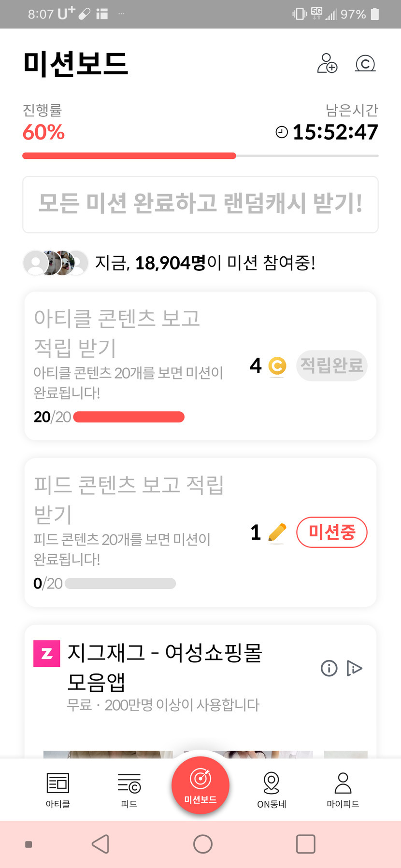The width and height of the screenshot is (401, 868).
Task: Open the 미션보드 center tab
Action: tap(200, 785)
